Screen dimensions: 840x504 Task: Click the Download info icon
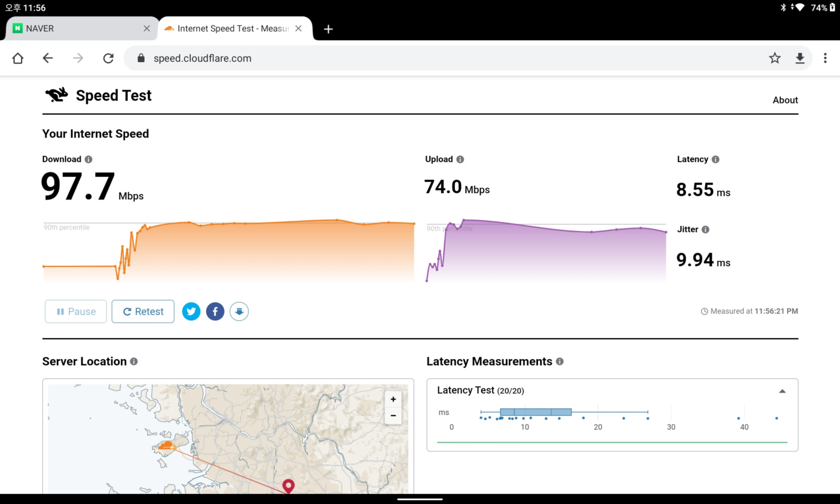pos(88,159)
